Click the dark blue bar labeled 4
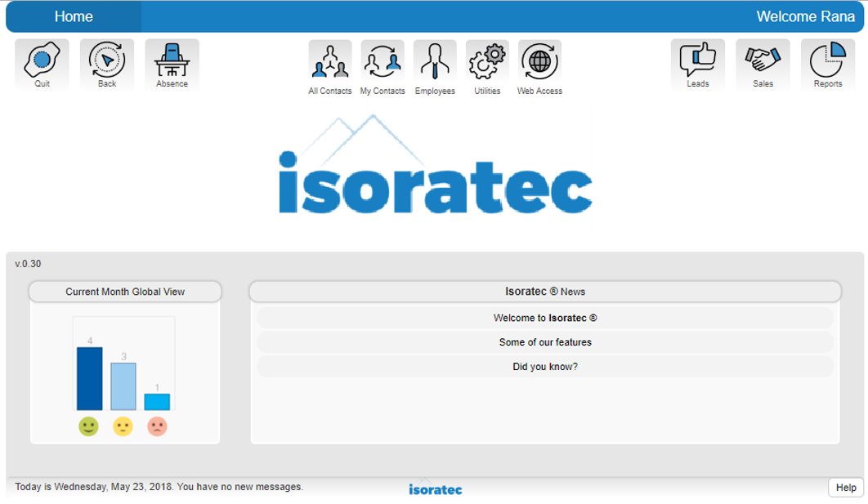The width and height of the screenshot is (868, 504). coord(90,378)
